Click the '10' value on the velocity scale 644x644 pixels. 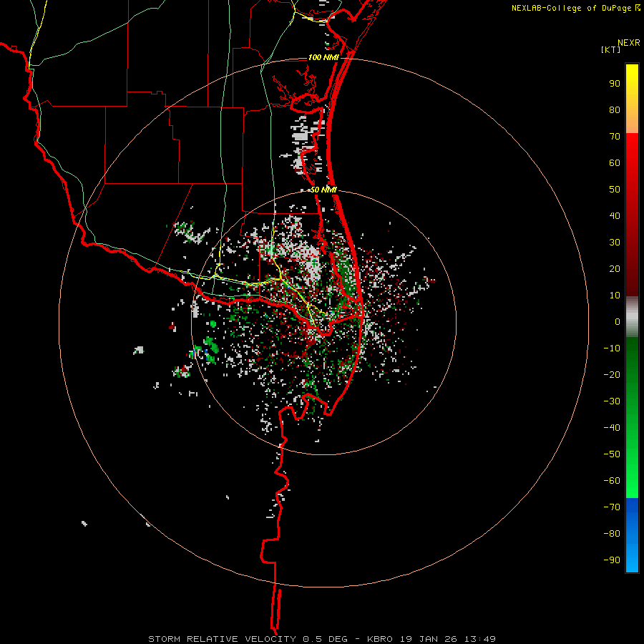coord(615,296)
